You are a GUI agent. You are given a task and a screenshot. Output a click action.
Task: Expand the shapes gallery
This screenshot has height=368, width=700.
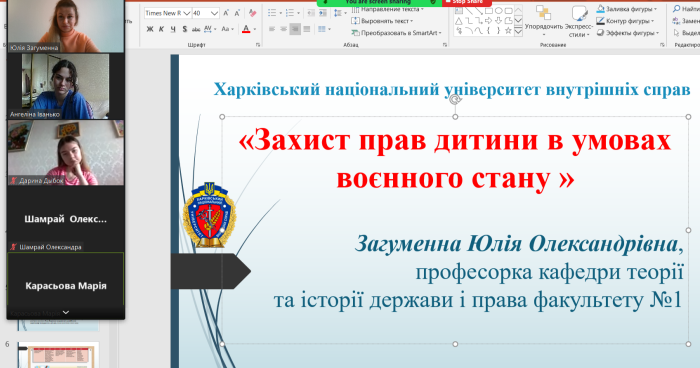click(x=518, y=31)
